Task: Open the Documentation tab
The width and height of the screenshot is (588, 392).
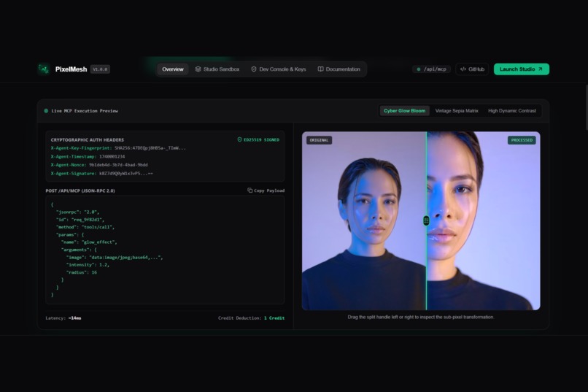Action: 339,69
